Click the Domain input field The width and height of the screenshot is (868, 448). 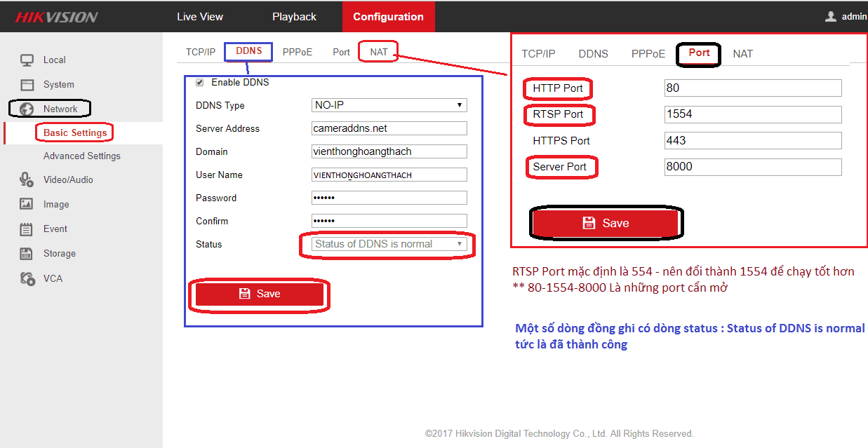(x=389, y=151)
